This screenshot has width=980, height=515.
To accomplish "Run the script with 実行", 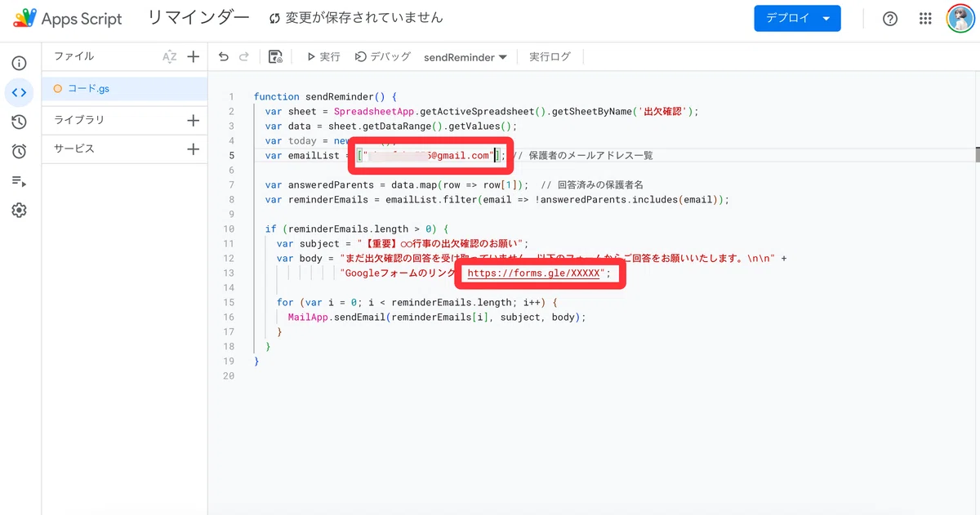I will point(324,57).
